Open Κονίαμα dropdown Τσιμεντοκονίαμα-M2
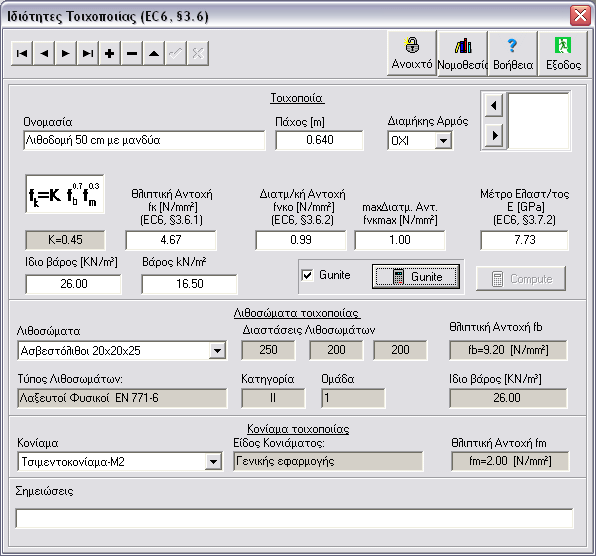 point(213,462)
